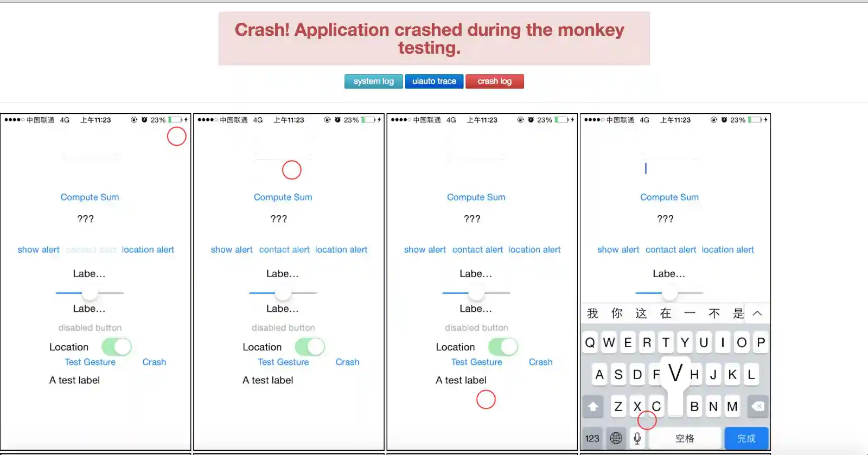Screen dimensions: 868x455
Task: Select the 这 candidate suggestion
Action: [641, 313]
